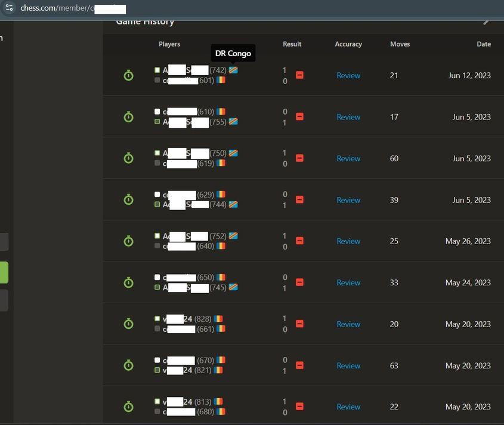The image size is (504, 425).
Task: Review the 39-move Jun 5 game
Action: (x=348, y=199)
